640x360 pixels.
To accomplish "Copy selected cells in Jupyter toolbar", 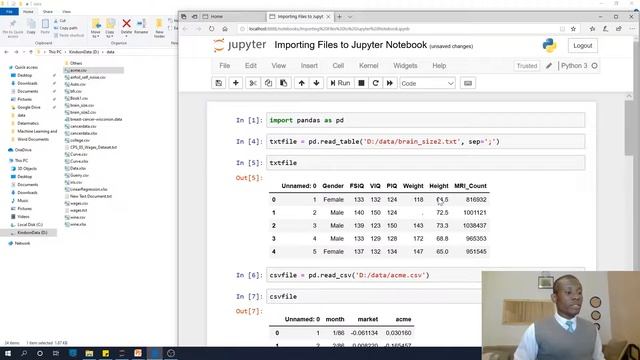I will click(268, 83).
